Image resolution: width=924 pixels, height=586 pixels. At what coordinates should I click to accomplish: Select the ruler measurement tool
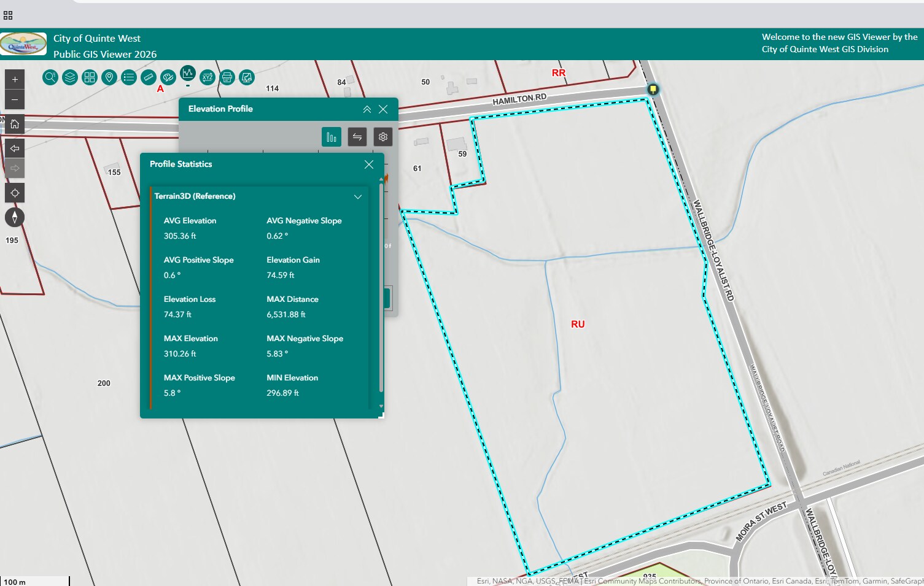[x=149, y=77]
